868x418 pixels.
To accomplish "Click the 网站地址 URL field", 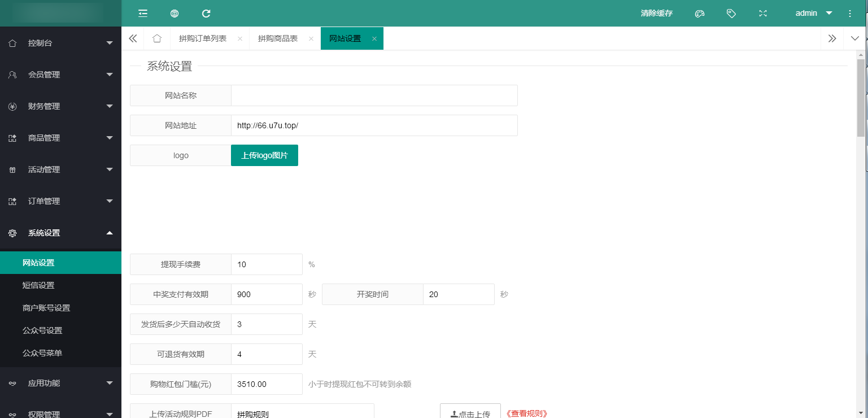I will coord(374,125).
